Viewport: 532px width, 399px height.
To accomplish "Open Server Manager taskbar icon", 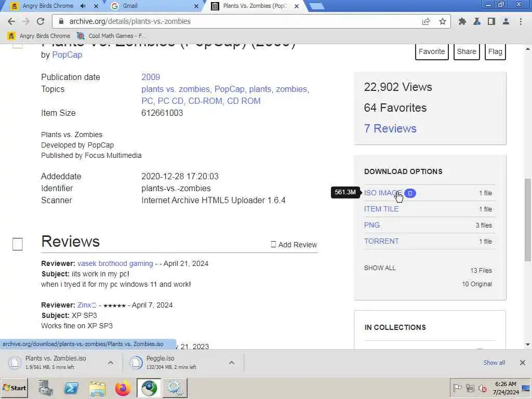I will pos(45,388).
